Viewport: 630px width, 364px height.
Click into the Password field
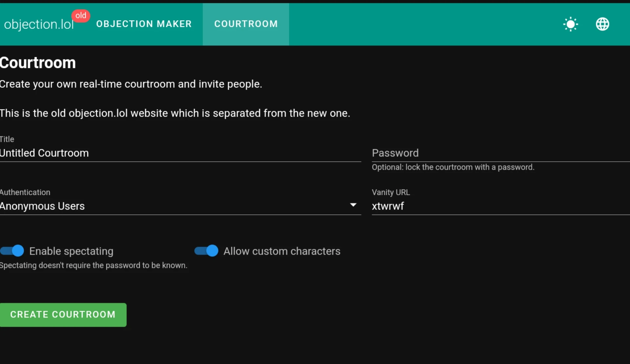click(500, 153)
